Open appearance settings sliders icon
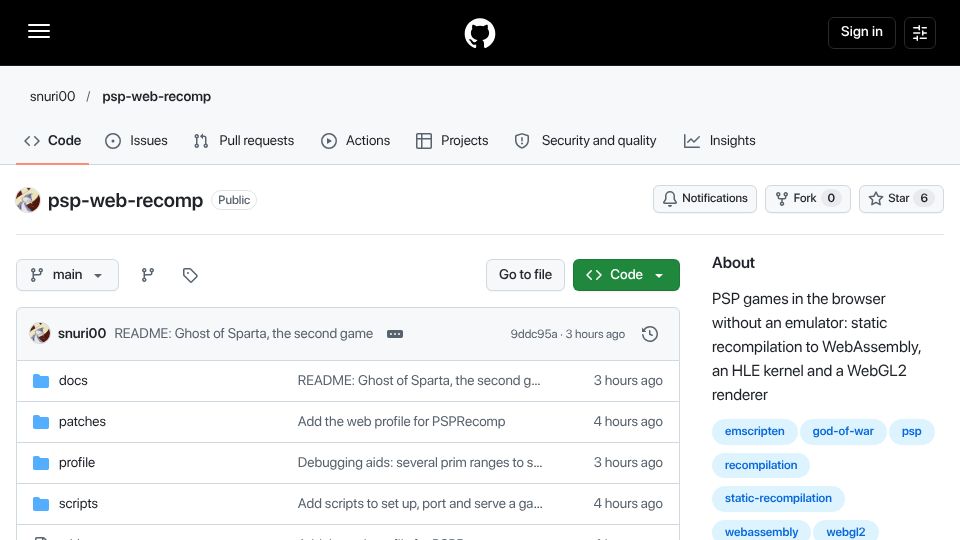 (x=920, y=32)
